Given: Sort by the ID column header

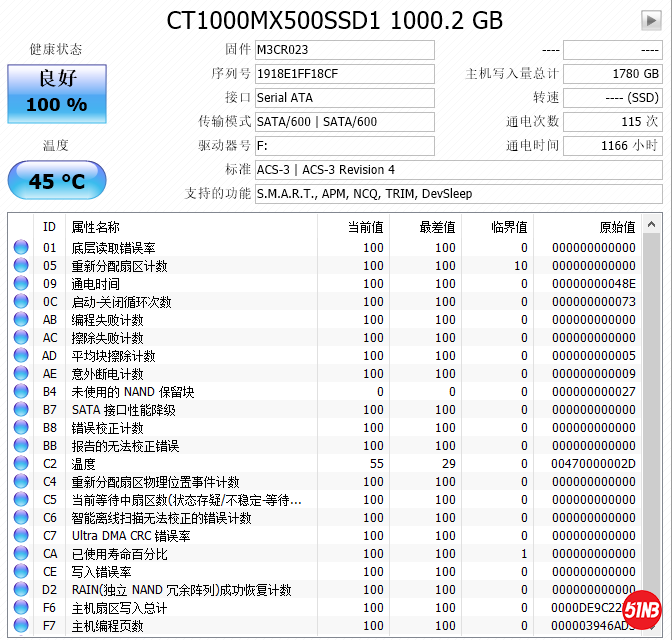Looking at the screenshot, I should (49, 227).
